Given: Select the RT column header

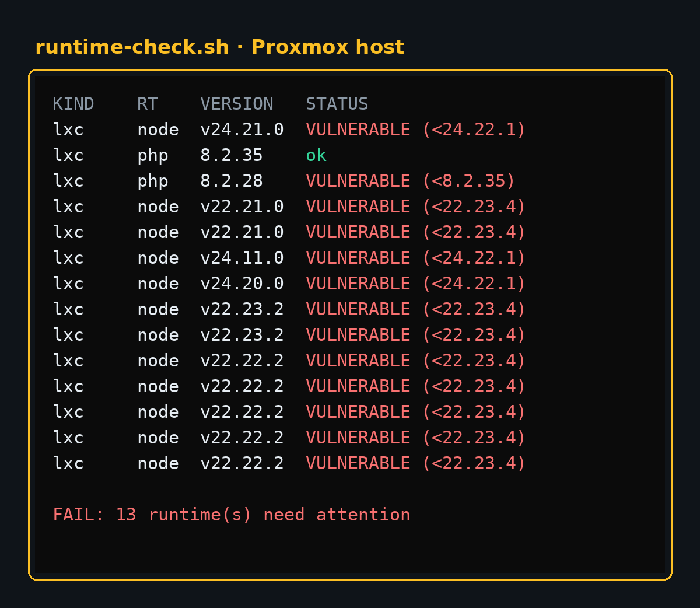Looking at the screenshot, I should (x=148, y=104).
